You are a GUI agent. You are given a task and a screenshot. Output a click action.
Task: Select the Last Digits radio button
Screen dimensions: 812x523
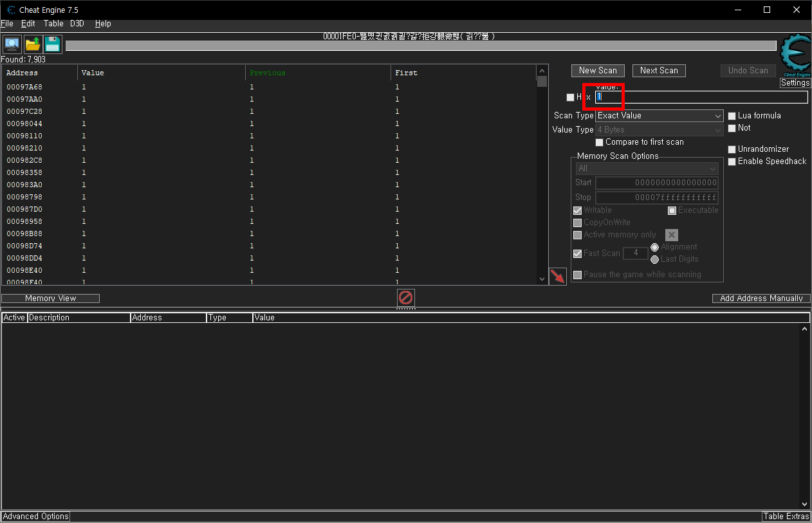click(655, 259)
